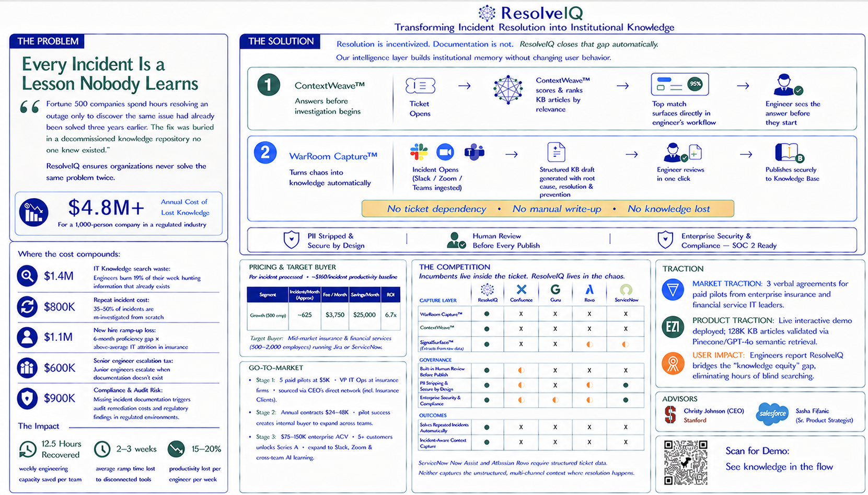
Task: Click the PII Stripped shield icon
Action: click(291, 240)
